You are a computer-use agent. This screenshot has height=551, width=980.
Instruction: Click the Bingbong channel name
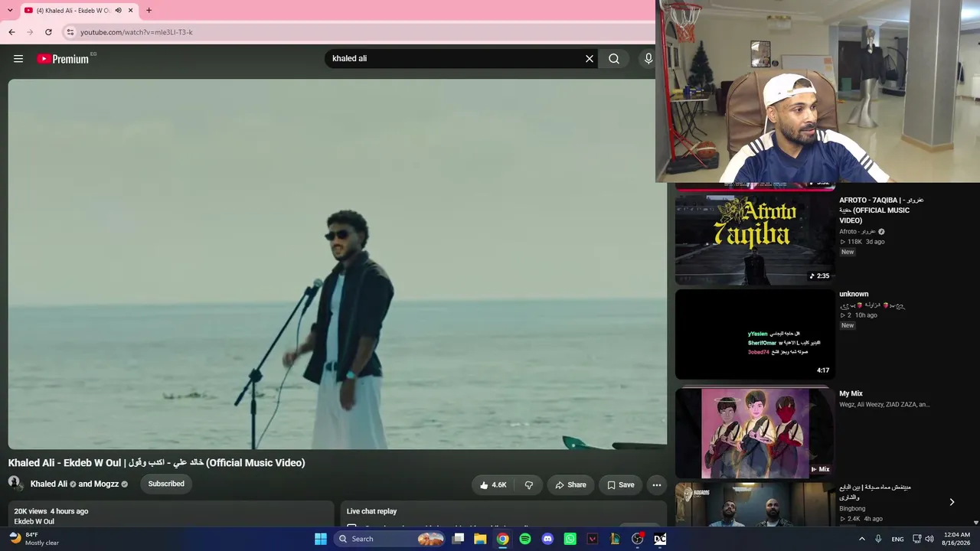(852, 508)
